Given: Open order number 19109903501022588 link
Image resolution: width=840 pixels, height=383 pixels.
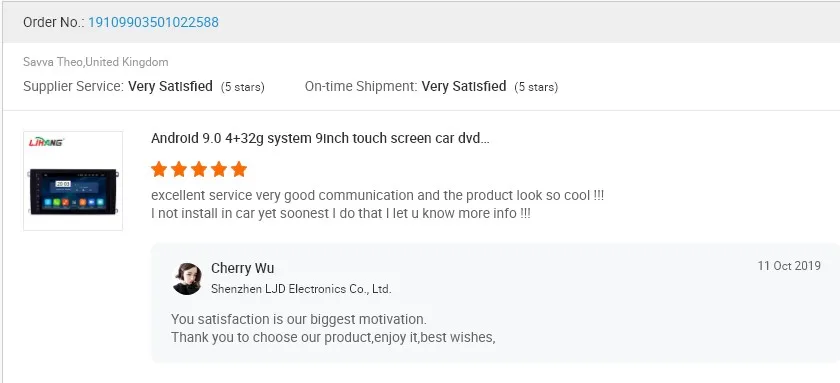Looking at the screenshot, I should pos(153,22).
